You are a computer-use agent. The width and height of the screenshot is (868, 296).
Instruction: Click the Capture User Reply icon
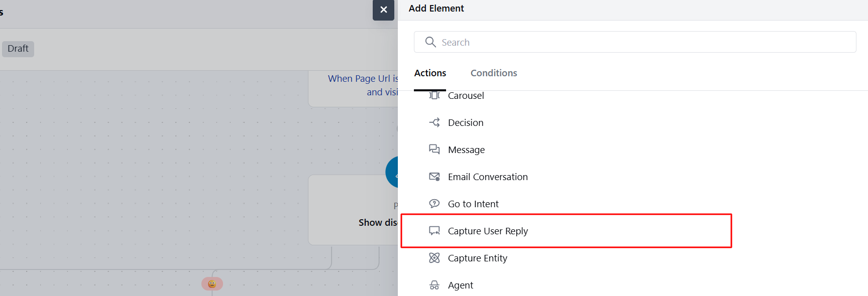pos(435,231)
